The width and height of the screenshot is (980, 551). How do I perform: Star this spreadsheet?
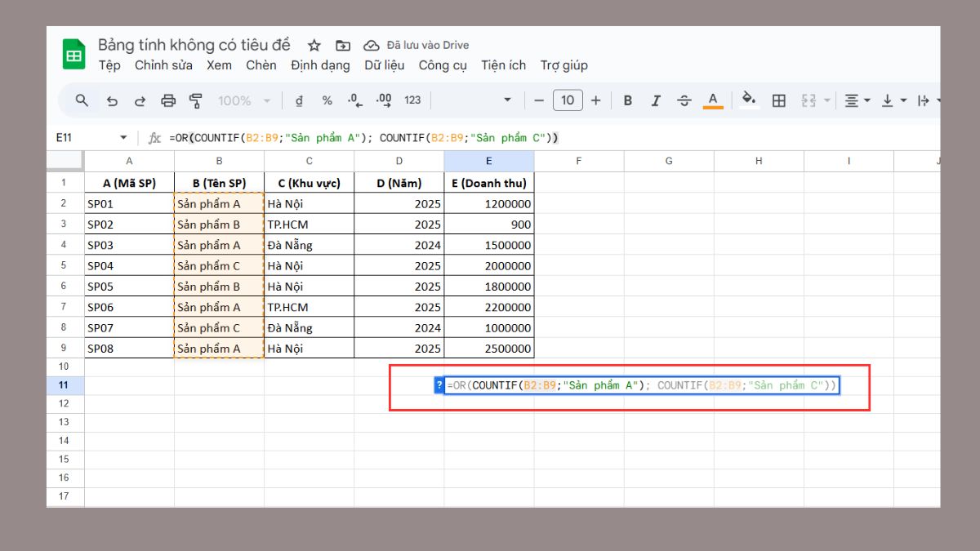314,46
